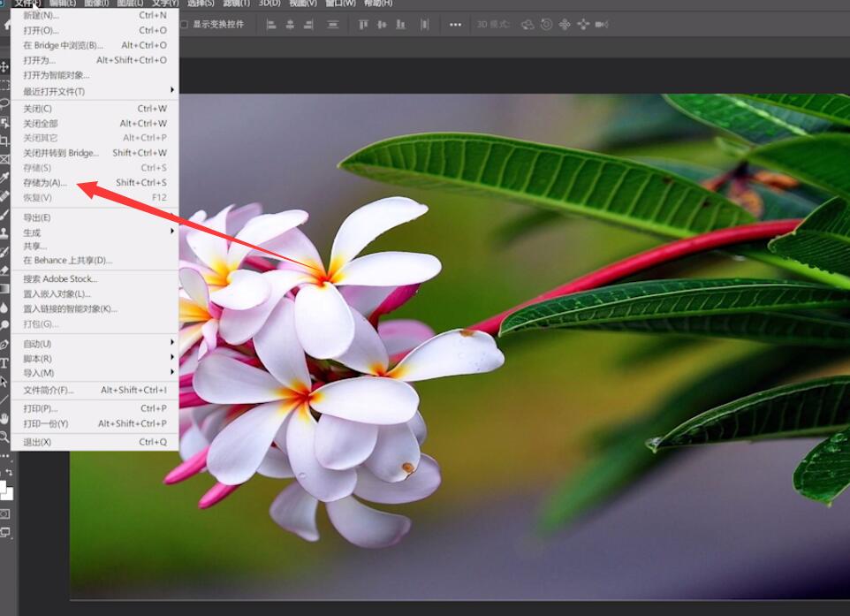Viewport: 850px width, 616px height.
Task: Open more align options ellipsis
Action: (x=455, y=25)
